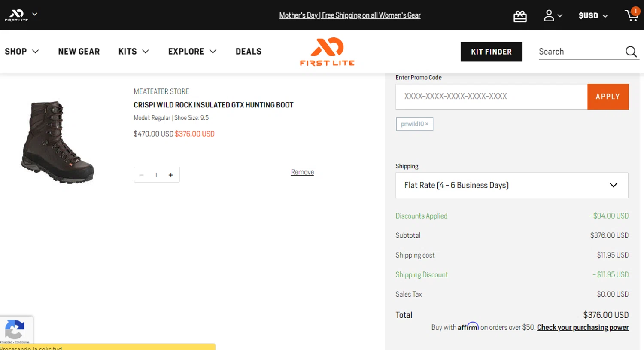Viewport: 644px width, 350px height.
Task: Expand the EXPLORE menu
Action: point(192,52)
